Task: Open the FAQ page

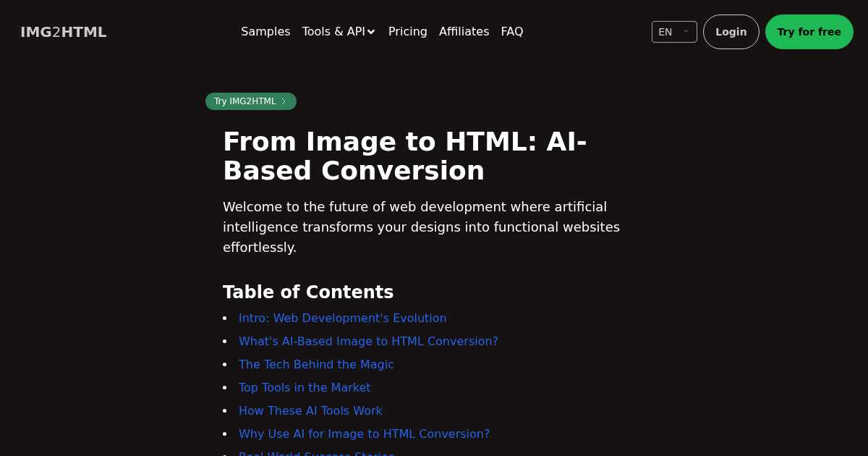Action: click(512, 32)
